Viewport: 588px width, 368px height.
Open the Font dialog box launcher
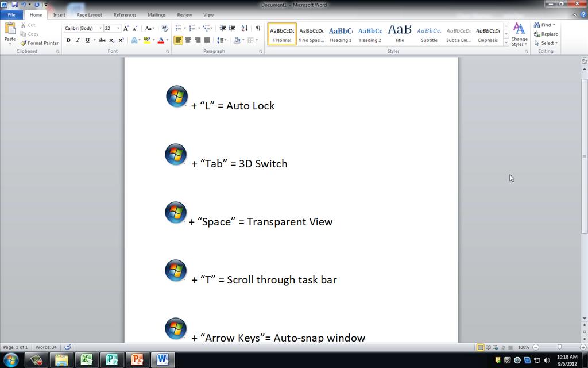click(x=168, y=51)
